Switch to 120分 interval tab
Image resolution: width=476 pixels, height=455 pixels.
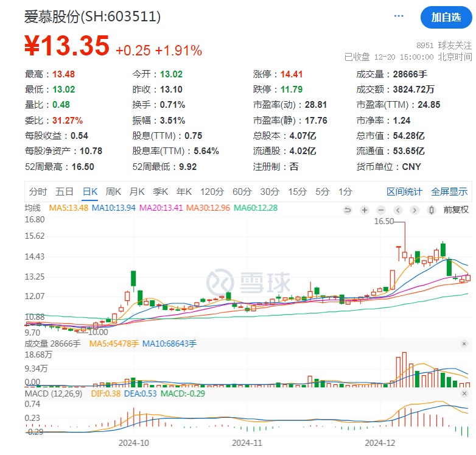pos(212,192)
